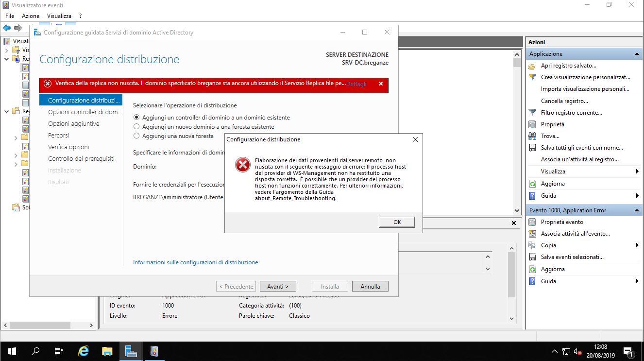Click Aggiorna under Evento 1000 section
Screen dimensions: 644x361
tap(553, 269)
